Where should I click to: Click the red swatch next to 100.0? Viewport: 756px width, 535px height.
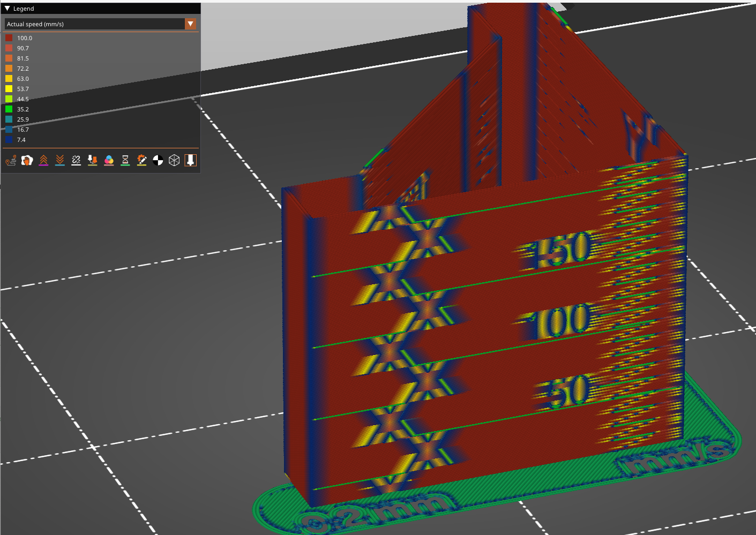(x=9, y=37)
